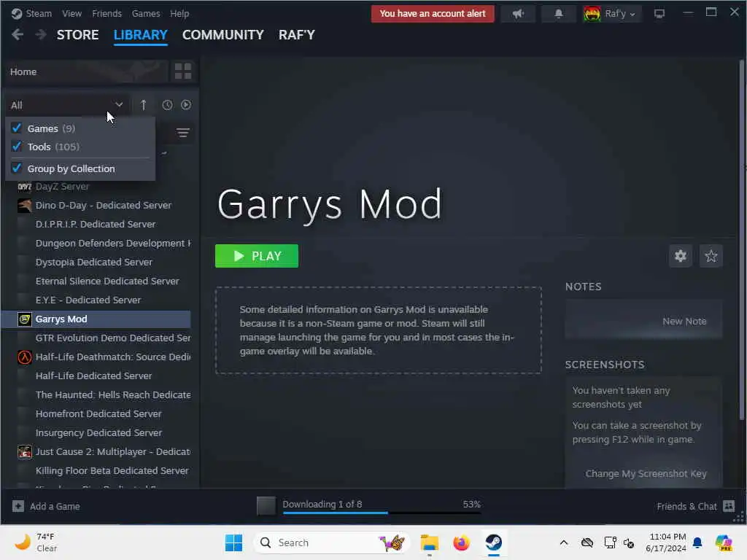This screenshot has width=747, height=560.
Task: Show hidden system tray icons
Action: coord(564,542)
